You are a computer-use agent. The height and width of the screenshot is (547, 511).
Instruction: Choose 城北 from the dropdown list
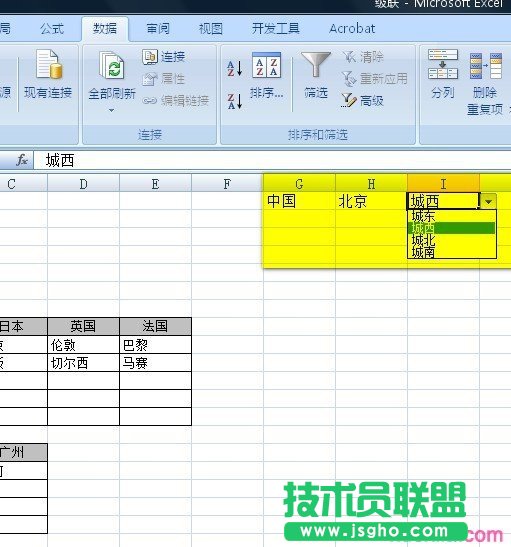(451, 240)
